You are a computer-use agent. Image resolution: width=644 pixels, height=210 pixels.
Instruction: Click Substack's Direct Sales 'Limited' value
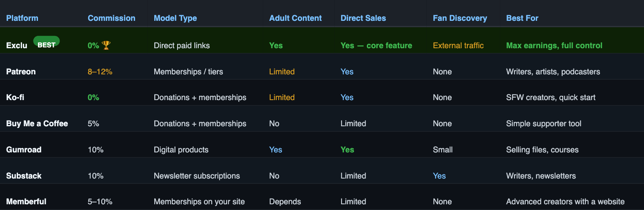pyautogui.click(x=353, y=176)
